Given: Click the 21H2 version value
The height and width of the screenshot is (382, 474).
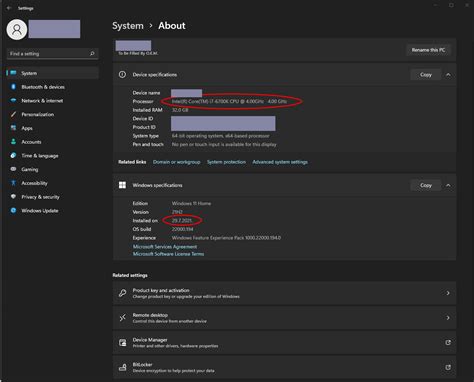Looking at the screenshot, I should [x=177, y=212].
